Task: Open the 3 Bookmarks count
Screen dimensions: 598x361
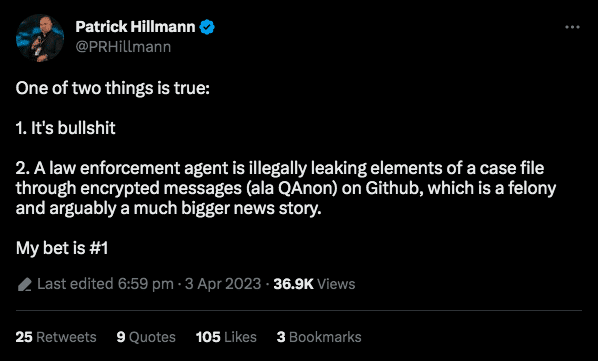Action: (319, 337)
